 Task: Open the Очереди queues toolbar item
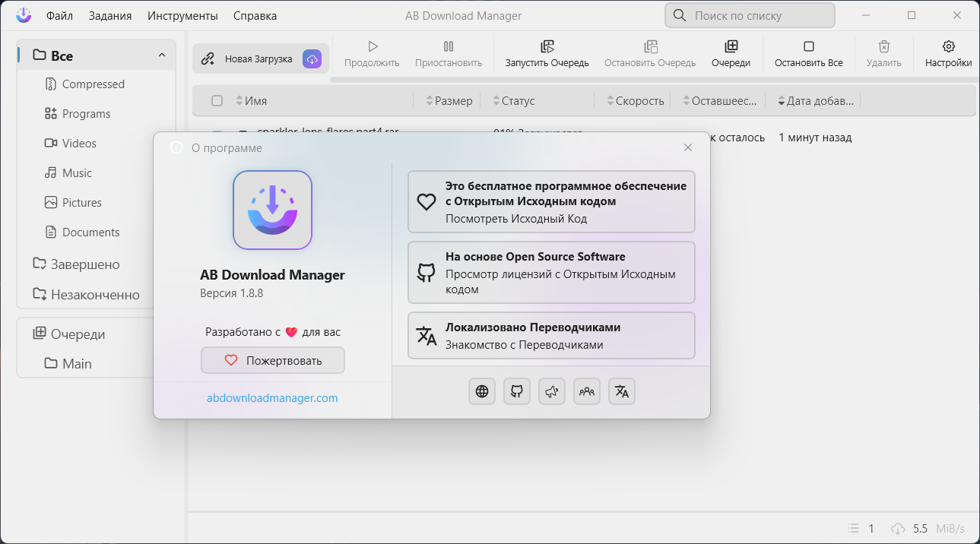731,54
